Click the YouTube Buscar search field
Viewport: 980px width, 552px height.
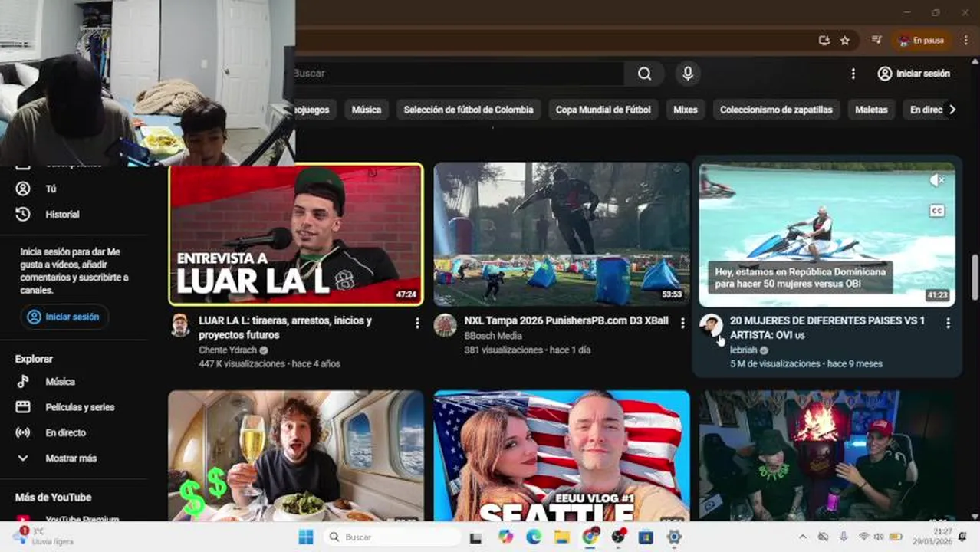pyautogui.click(x=459, y=74)
